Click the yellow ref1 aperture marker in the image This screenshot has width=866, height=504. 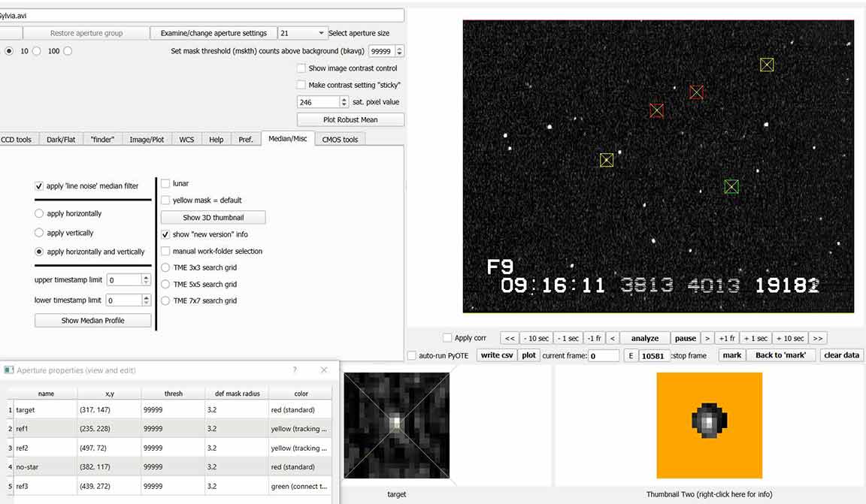click(x=607, y=160)
